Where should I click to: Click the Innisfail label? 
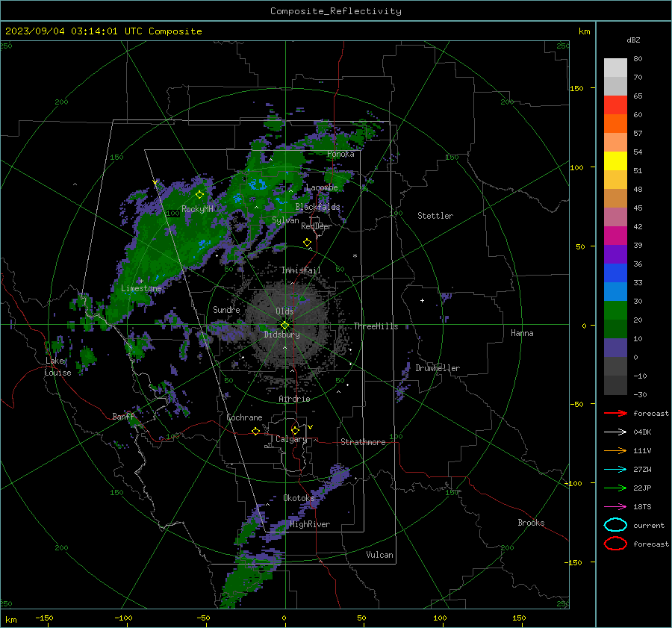coord(301,270)
